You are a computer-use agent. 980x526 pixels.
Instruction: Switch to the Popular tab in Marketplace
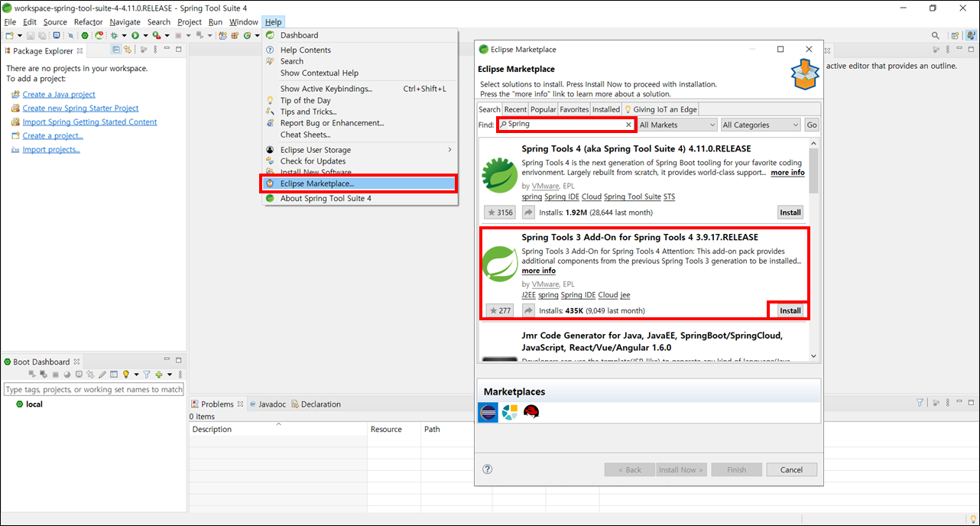(544, 109)
